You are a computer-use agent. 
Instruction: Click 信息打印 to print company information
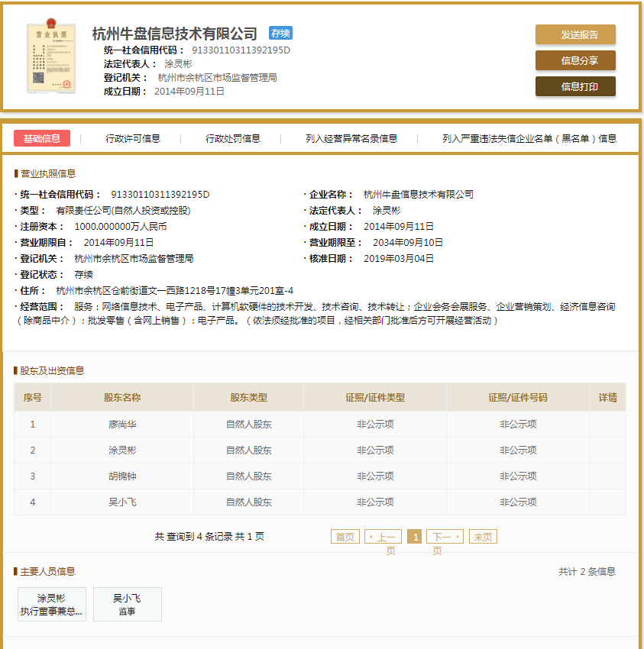575,86
